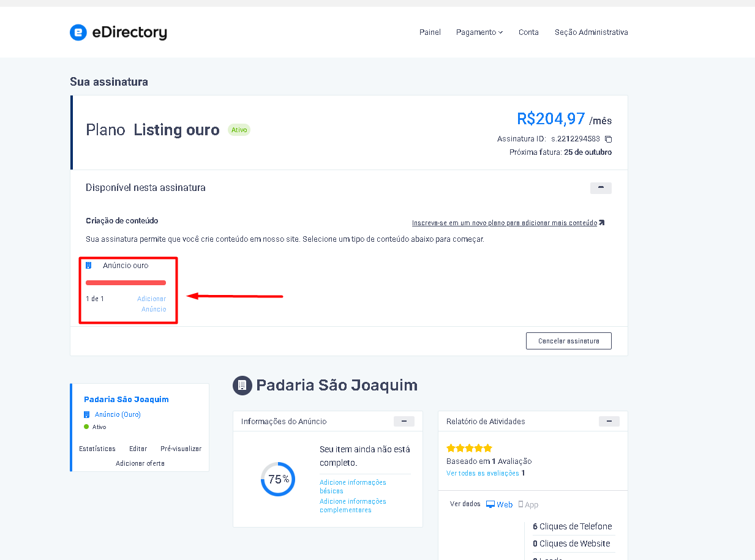Click the subscription ID s.2212294583

coord(576,139)
